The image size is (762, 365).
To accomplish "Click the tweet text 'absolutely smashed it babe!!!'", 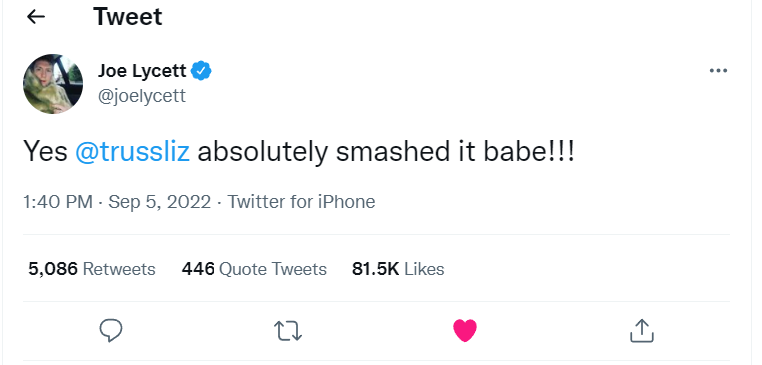I will (386, 151).
